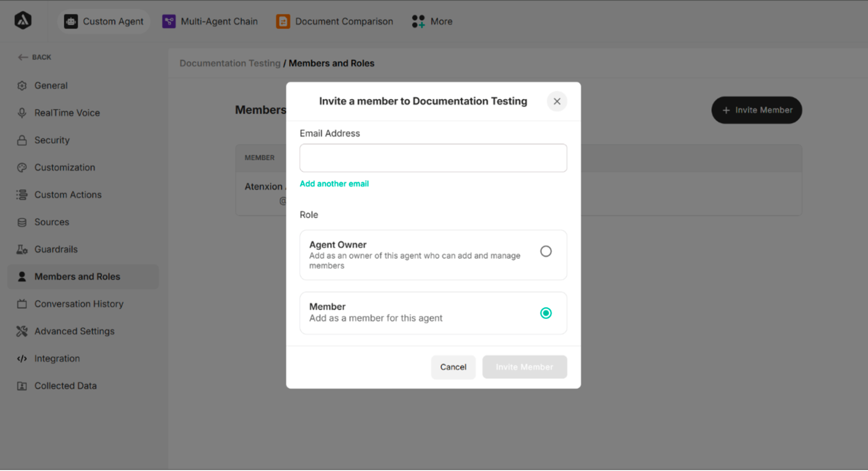
Task: Click the Documentation Testing breadcrumb link
Action: 230,63
